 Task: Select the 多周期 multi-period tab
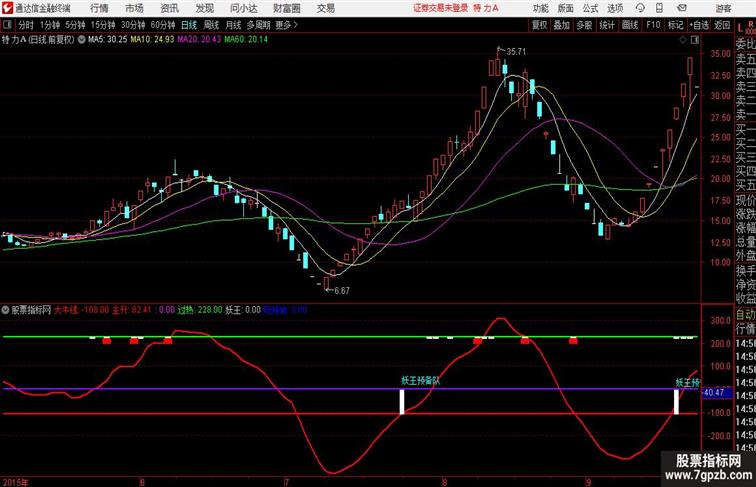coord(258,25)
